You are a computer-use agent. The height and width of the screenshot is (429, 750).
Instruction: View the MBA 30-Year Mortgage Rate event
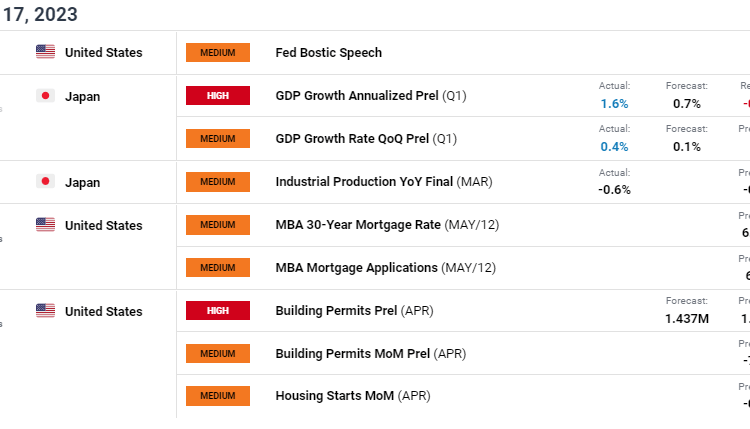pyautogui.click(x=386, y=225)
